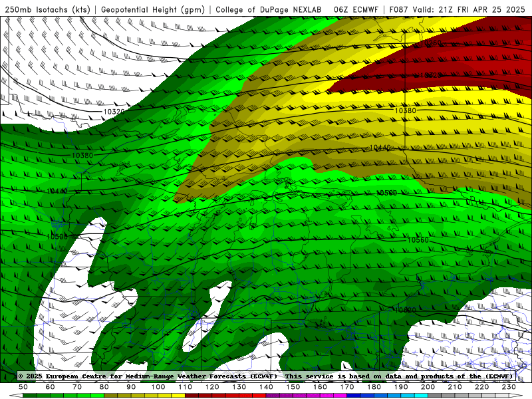Click the 110 value on the color scale

click(185, 387)
